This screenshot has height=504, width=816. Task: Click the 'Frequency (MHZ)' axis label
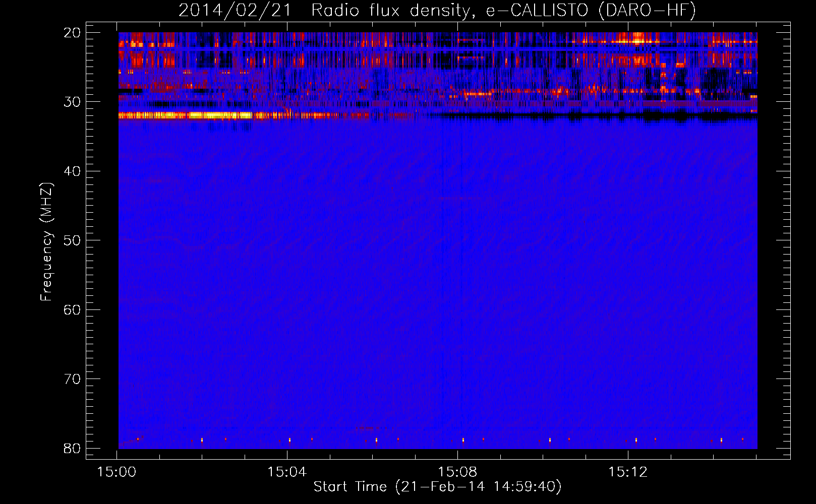(46, 242)
